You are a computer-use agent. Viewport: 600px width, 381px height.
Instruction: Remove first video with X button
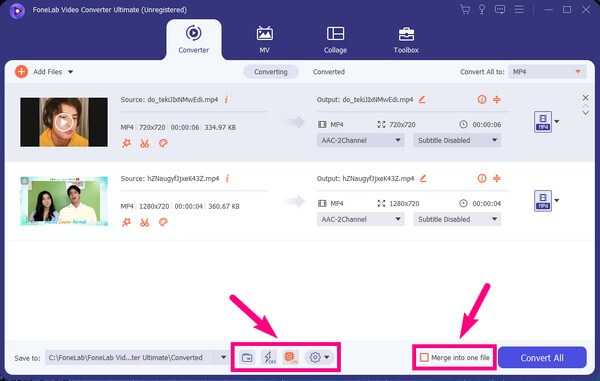click(585, 98)
